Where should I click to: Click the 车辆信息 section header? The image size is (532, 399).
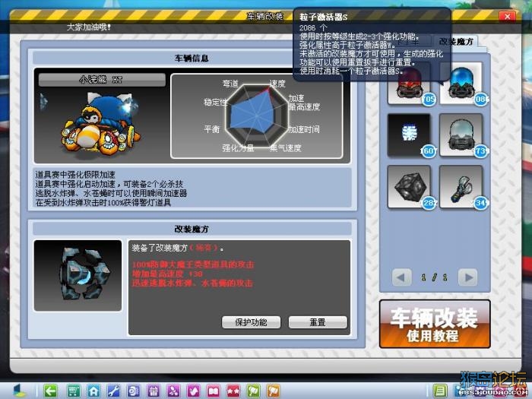coord(192,58)
